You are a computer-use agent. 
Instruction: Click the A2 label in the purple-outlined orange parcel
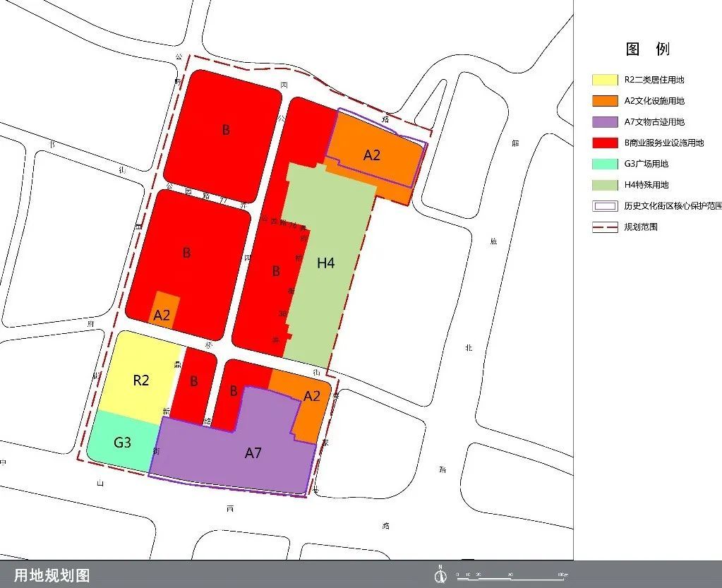[372, 155]
